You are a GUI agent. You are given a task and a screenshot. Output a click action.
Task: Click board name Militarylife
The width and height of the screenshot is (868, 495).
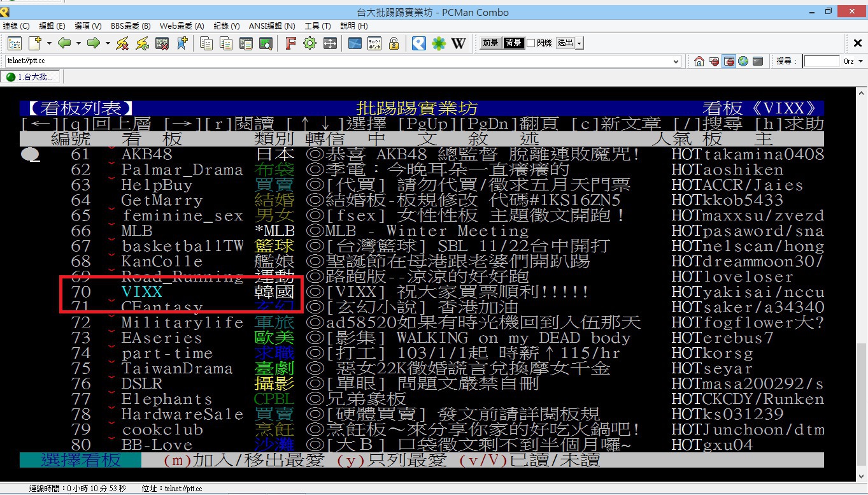pos(182,323)
